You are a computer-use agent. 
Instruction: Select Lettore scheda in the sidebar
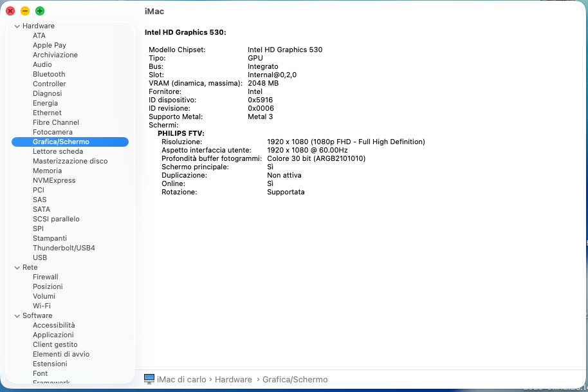click(x=58, y=151)
